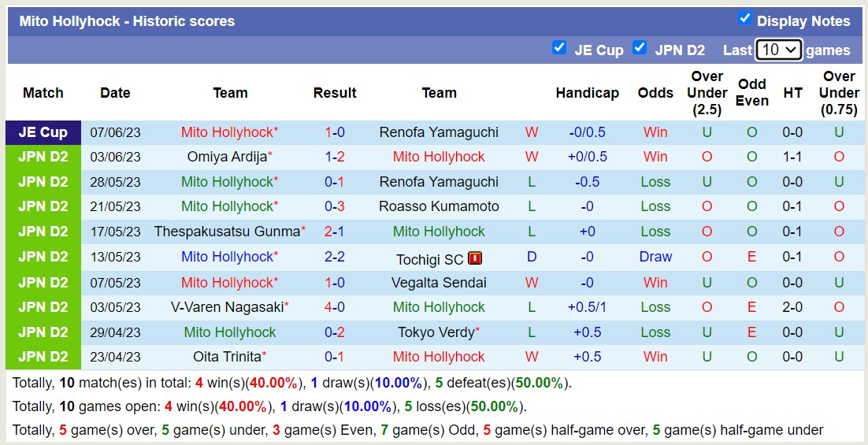Click the Tokyo Verdy team name
This screenshot has height=445, width=868.
[x=436, y=332]
